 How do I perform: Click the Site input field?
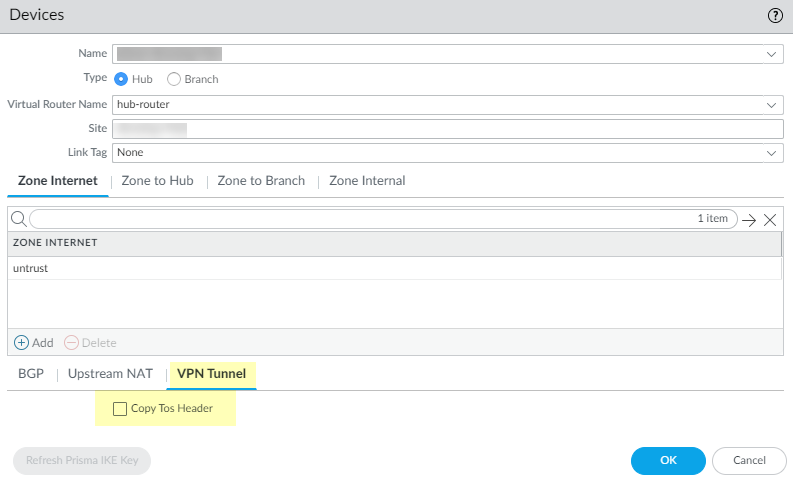tap(447, 129)
